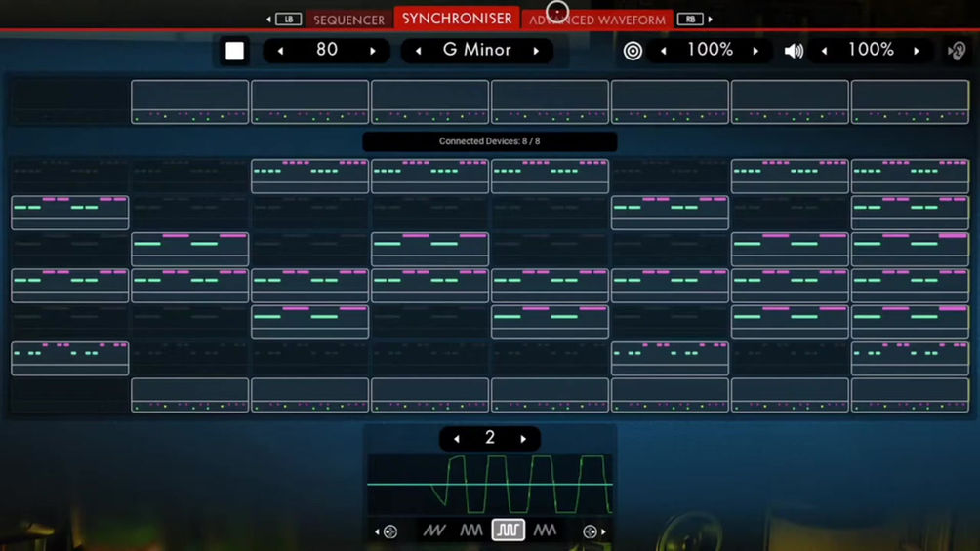Select the waveform icon right of square
Screen dimensions: 980x551
[545, 531]
